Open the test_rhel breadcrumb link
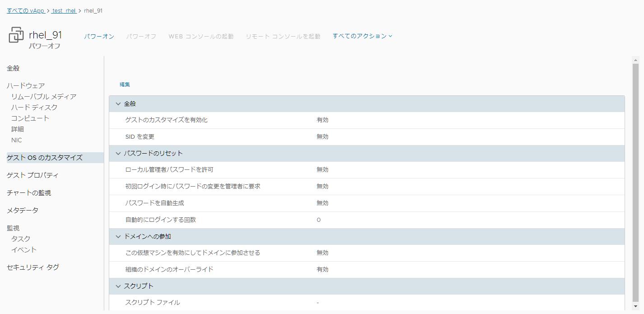Screen dimensions: 644x314 point(64,10)
